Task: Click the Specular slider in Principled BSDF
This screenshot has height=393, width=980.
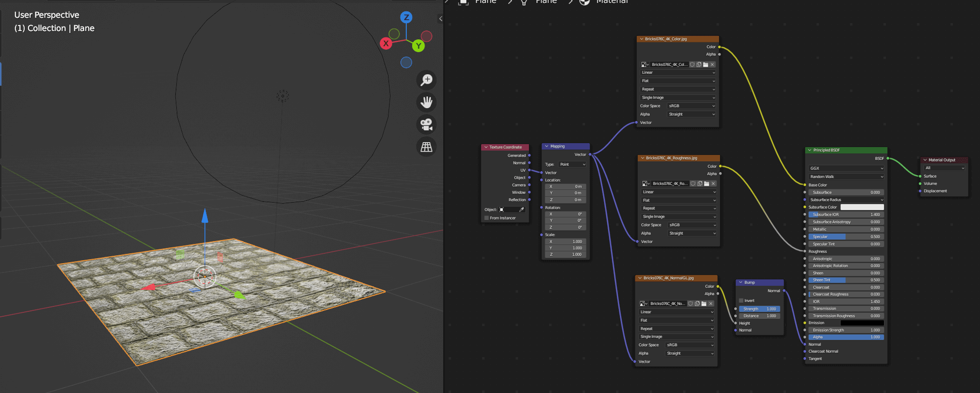Action: pos(846,237)
